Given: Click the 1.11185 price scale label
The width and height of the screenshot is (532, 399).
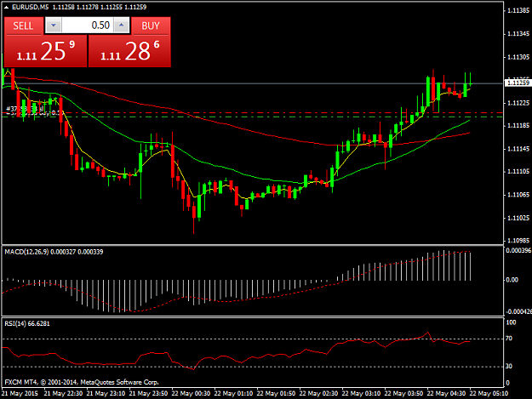Looking at the screenshot, I should (518, 126).
